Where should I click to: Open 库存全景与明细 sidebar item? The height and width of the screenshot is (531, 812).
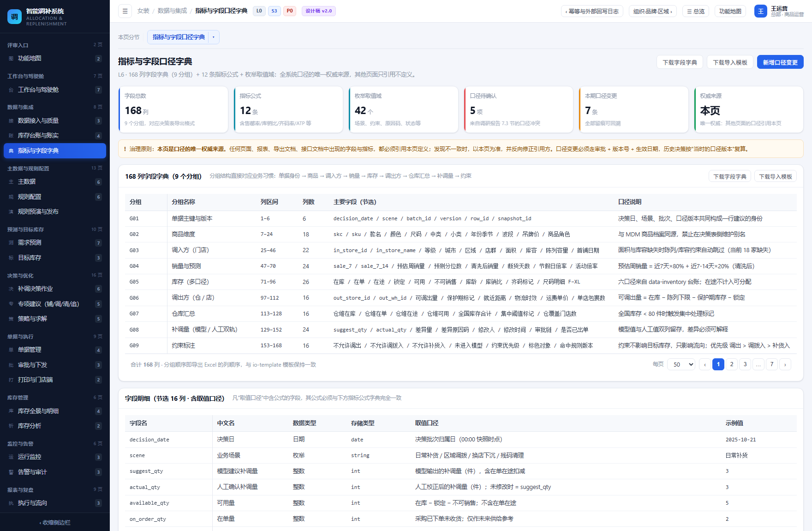click(55, 411)
